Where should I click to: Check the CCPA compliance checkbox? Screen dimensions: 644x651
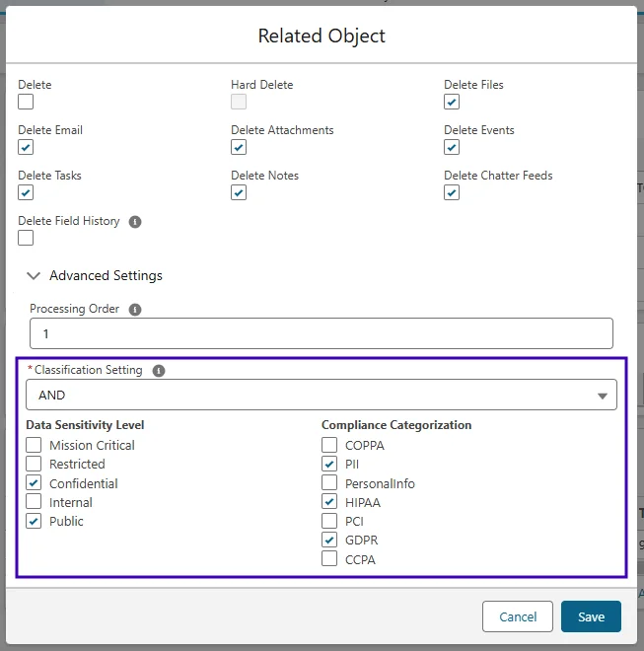tap(329, 560)
